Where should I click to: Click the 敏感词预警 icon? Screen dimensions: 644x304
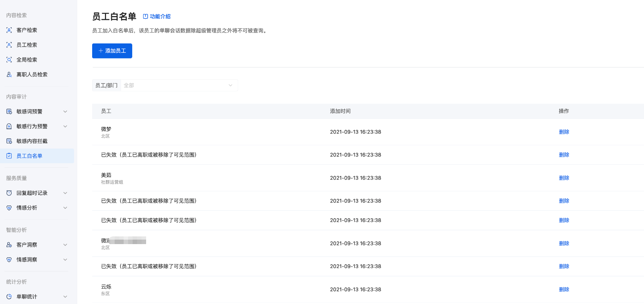click(9, 112)
